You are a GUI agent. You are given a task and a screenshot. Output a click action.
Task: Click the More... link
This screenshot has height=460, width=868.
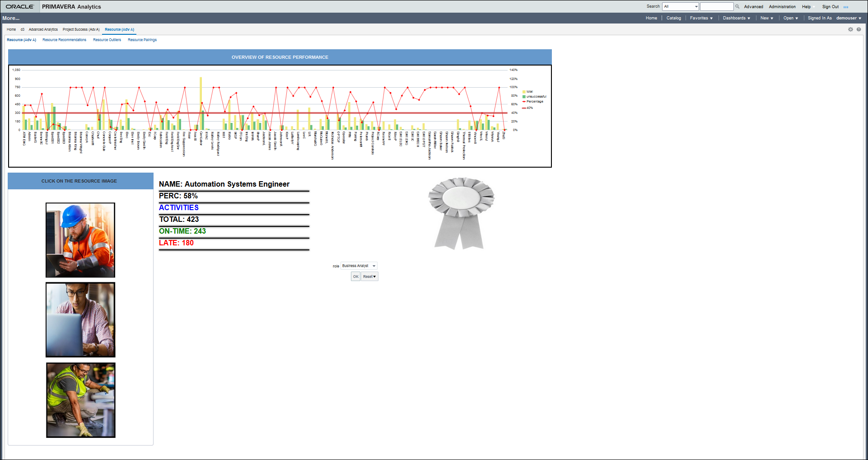(x=11, y=18)
